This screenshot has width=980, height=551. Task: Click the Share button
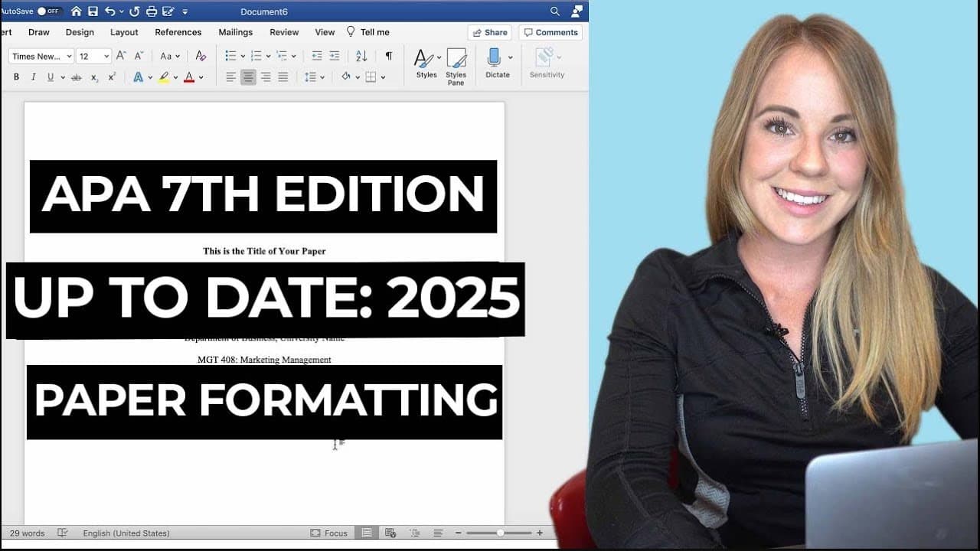pyautogui.click(x=490, y=32)
